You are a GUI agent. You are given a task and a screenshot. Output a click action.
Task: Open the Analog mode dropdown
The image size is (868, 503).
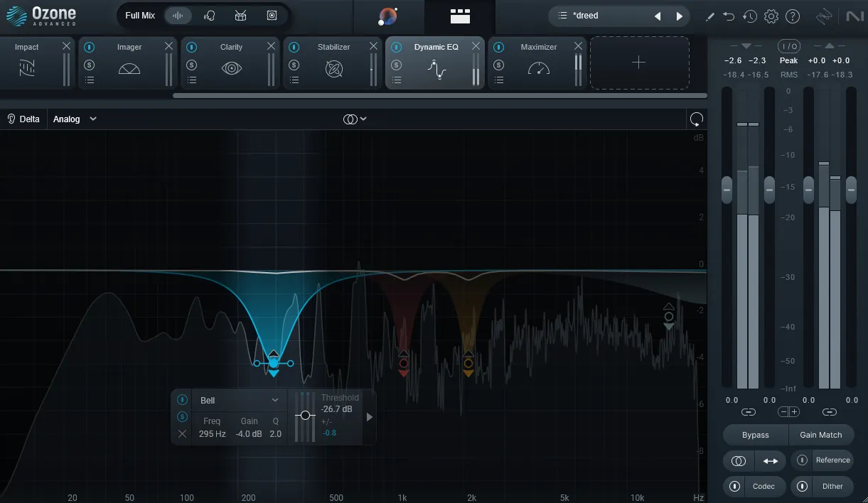[75, 119]
